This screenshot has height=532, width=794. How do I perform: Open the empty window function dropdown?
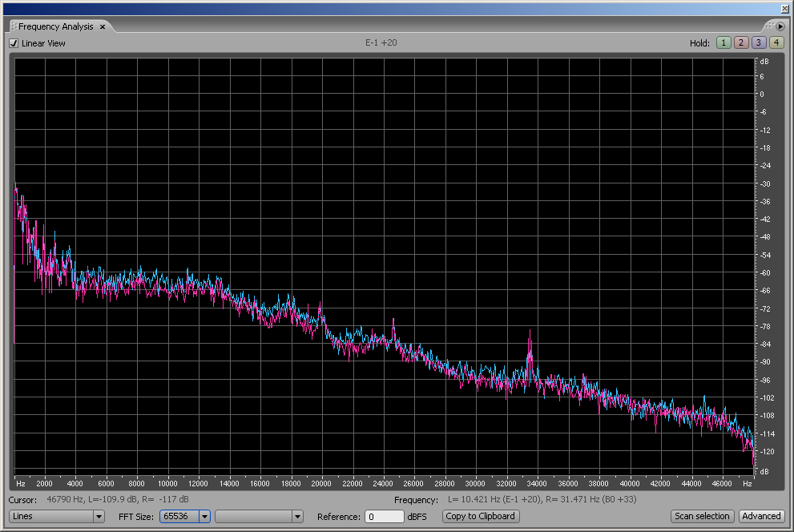[297, 517]
